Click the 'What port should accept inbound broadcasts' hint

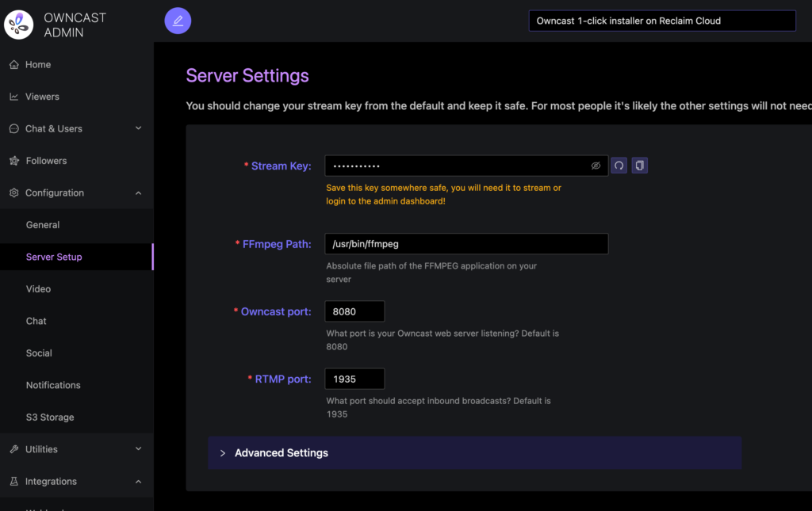coord(438,407)
